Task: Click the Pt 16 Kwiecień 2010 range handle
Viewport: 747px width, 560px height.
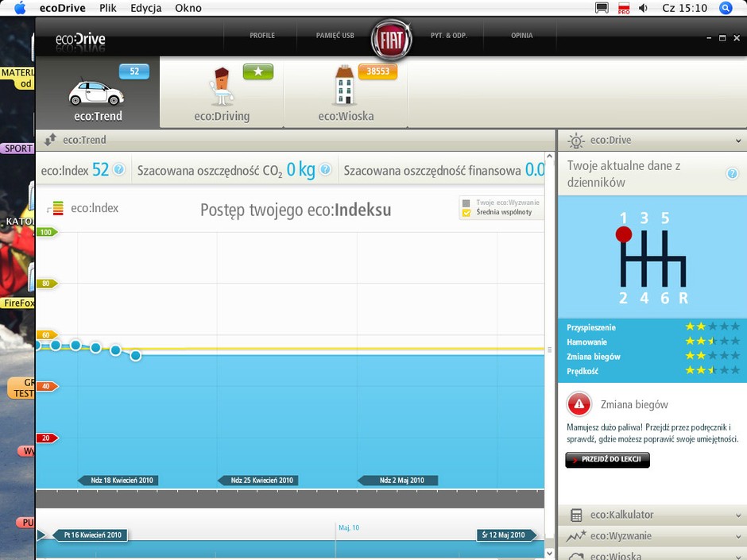Action: pyautogui.click(x=90, y=535)
